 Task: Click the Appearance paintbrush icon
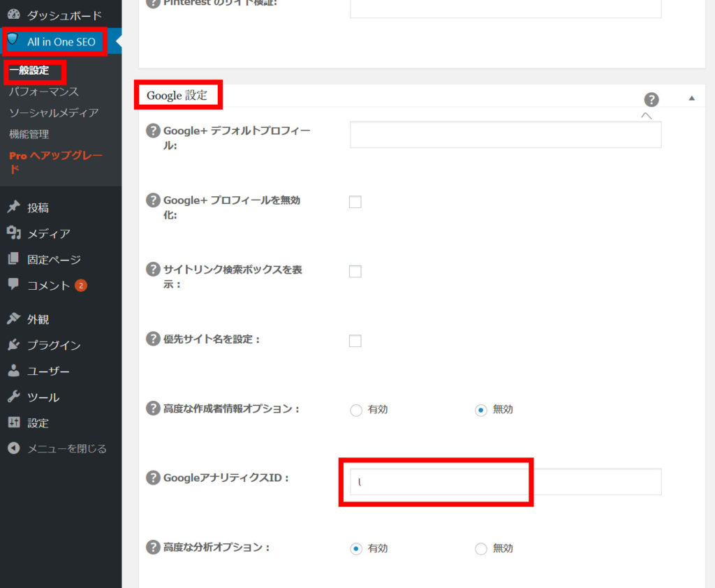14,318
